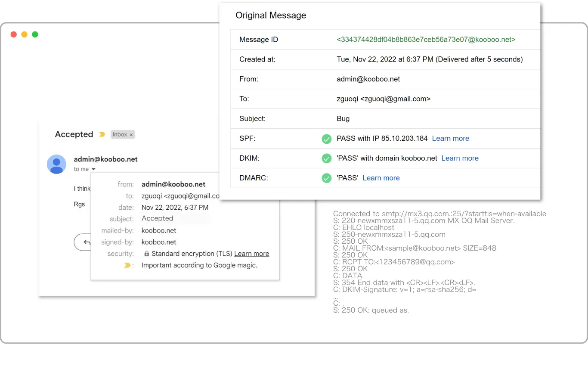Screen dimensions: 588x366
Task: Click the importance marker in details popup
Action: (x=127, y=265)
